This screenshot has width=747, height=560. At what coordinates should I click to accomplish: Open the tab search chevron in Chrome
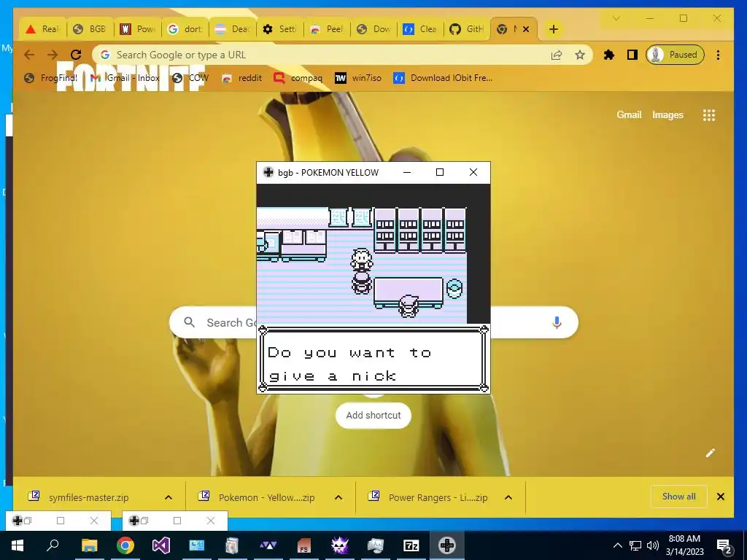(616, 18)
